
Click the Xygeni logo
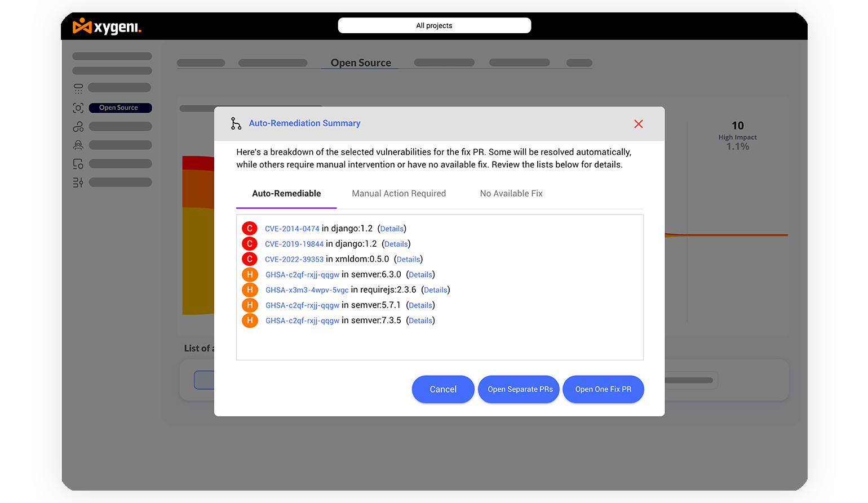[107, 26]
